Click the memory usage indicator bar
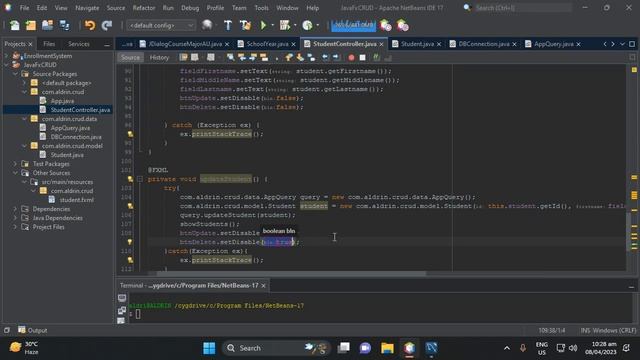 tap(353, 26)
